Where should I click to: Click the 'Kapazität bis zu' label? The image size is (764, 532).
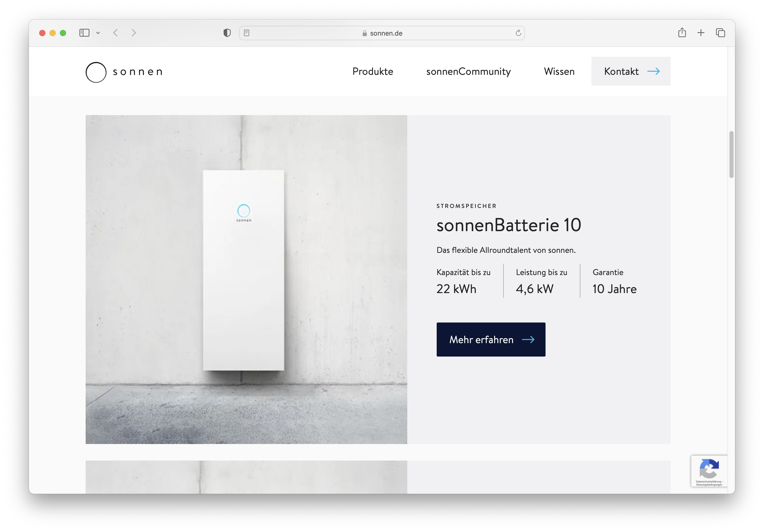[463, 272]
